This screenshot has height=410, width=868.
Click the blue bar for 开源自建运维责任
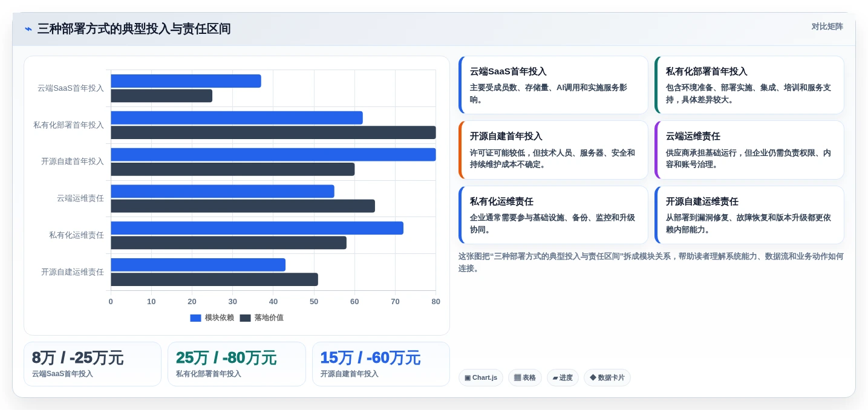pos(198,265)
